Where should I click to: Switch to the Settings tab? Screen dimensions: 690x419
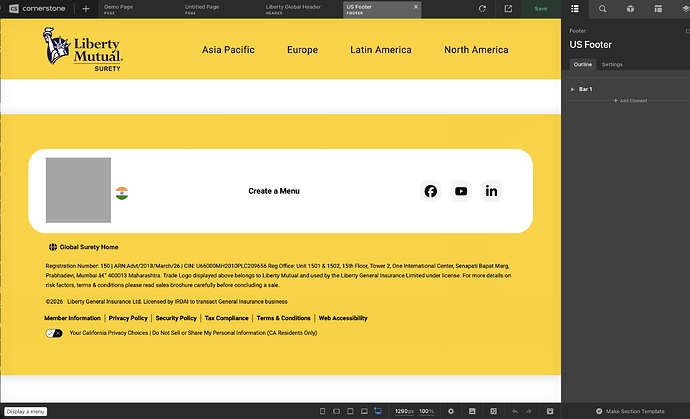point(612,64)
